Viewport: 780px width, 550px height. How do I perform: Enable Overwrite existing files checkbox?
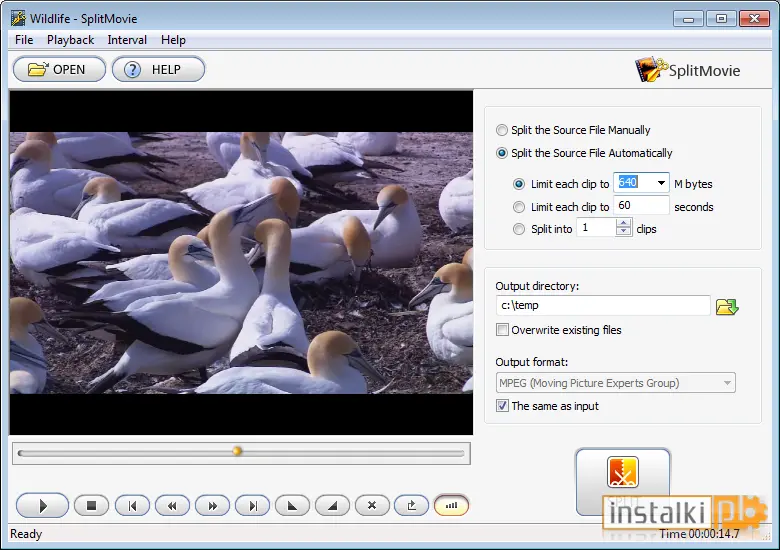[x=502, y=330]
